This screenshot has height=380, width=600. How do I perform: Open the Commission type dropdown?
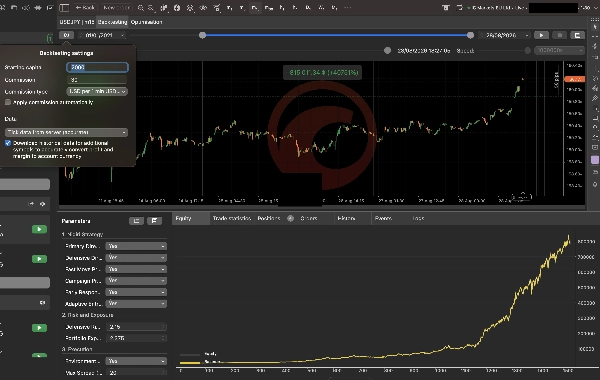tap(97, 92)
